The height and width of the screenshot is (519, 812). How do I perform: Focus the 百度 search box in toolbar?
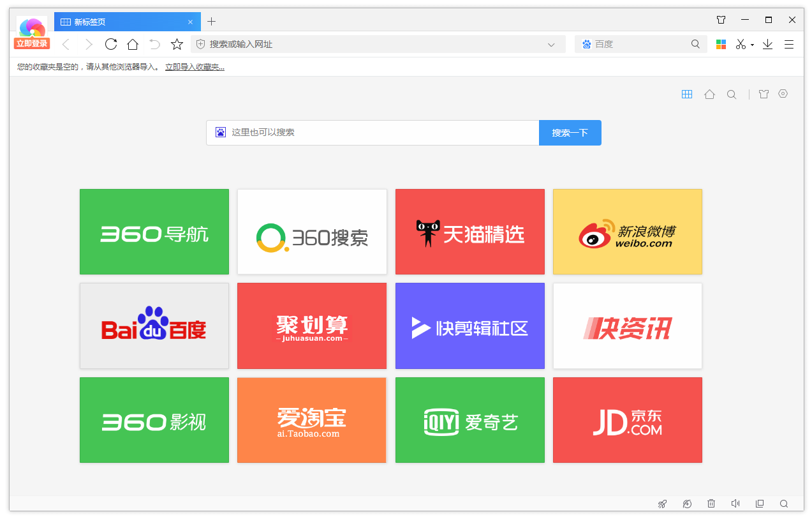[640, 44]
